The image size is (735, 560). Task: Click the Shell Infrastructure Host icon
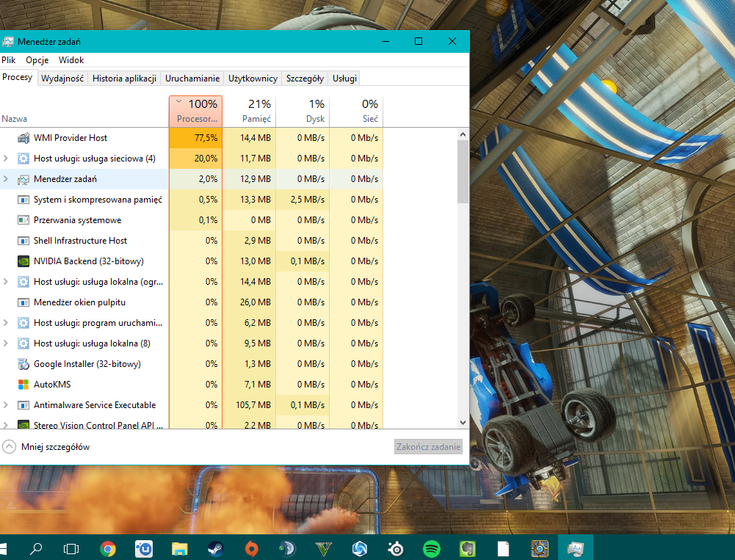click(23, 241)
